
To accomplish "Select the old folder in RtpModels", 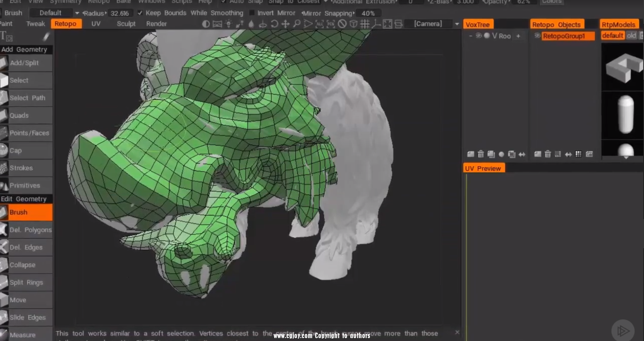I will tap(632, 36).
